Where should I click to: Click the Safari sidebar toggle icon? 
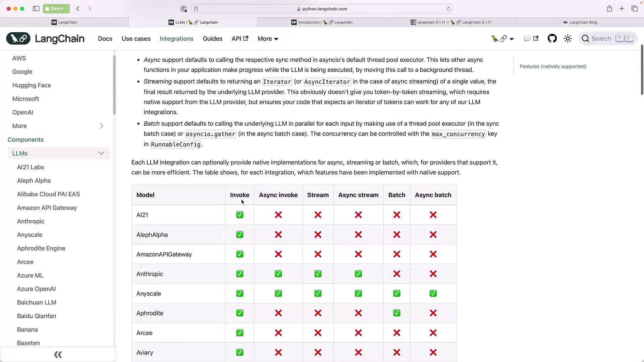click(36, 9)
